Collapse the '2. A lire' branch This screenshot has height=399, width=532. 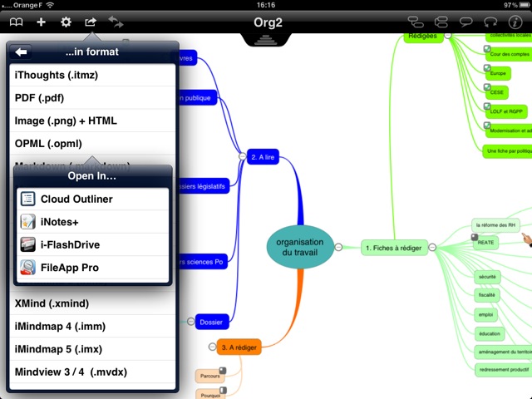(x=242, y=155)
